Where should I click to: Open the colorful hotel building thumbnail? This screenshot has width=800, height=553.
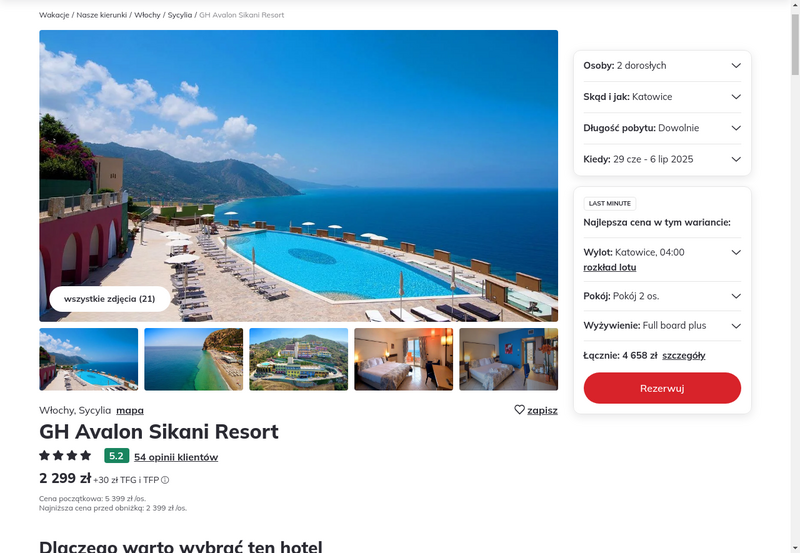tap(298, 359)
